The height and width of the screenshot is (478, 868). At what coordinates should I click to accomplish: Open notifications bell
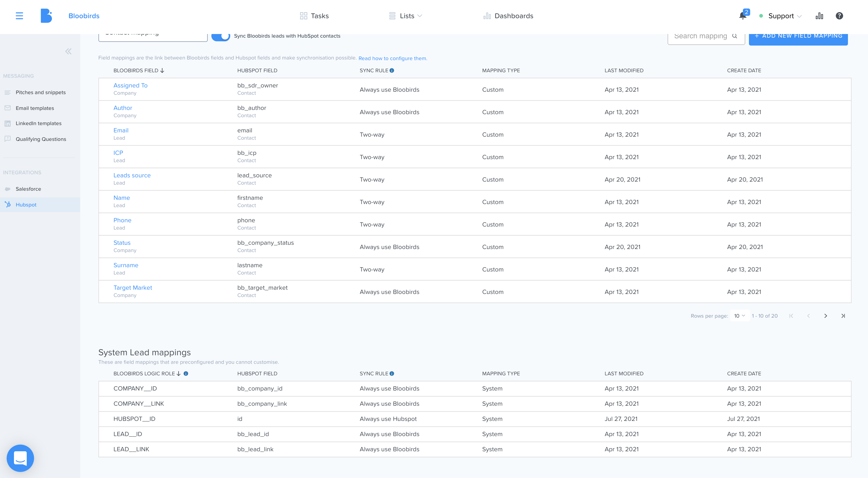(743, 15)
